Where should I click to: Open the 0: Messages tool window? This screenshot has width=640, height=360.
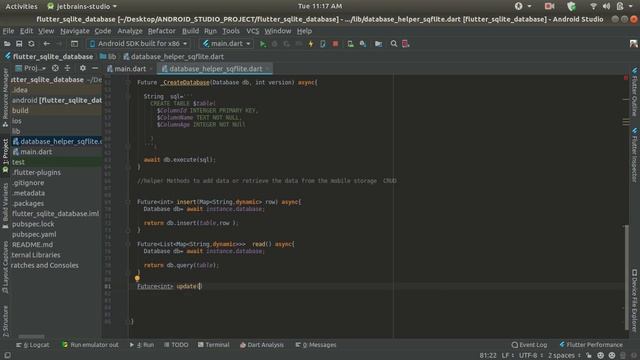[316, 345]
